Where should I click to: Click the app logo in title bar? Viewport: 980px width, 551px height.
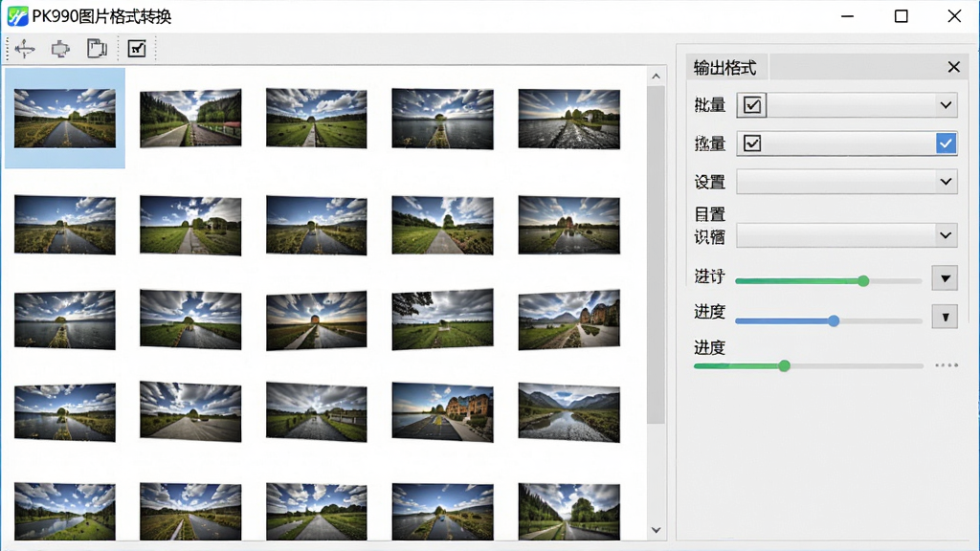coord(17,15)
